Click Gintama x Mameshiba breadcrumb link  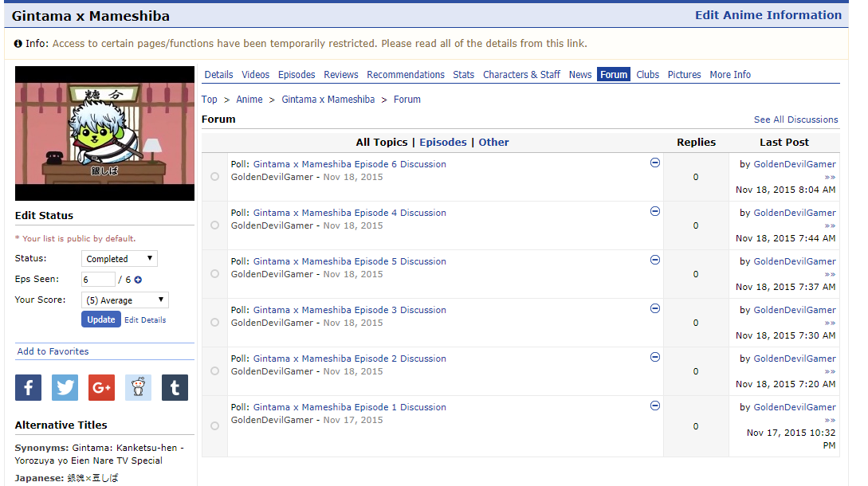[328, 100]
